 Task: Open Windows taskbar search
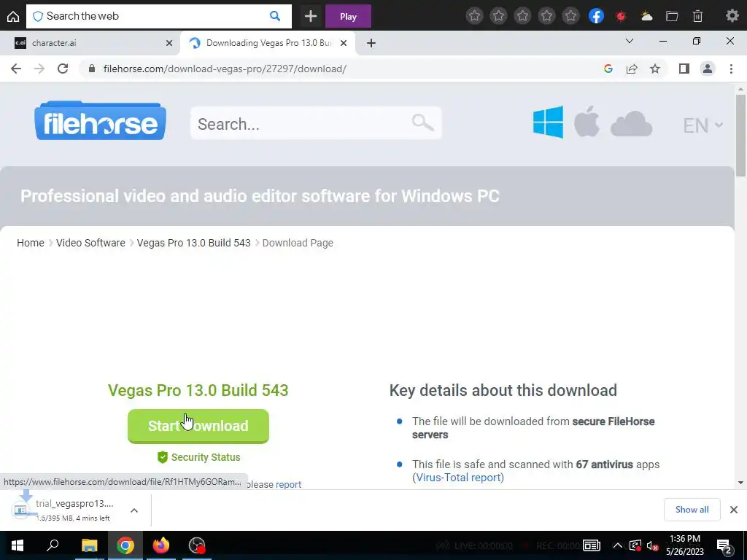point(53,545)
